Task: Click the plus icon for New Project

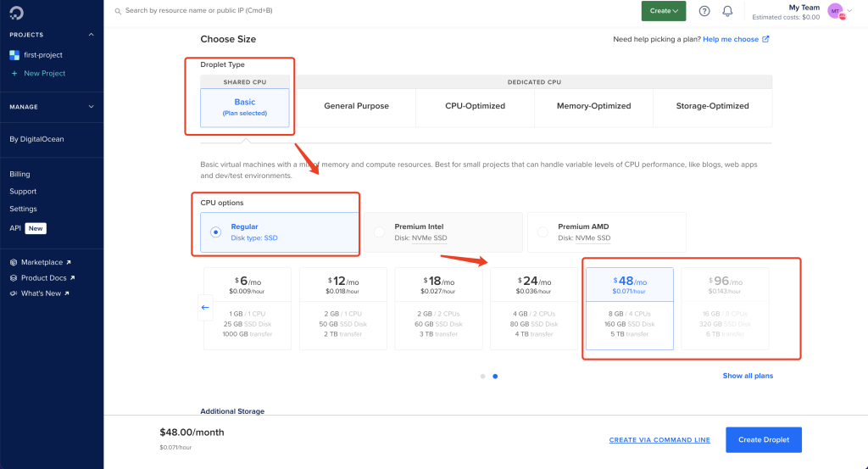Action: (x=14, y=73)
